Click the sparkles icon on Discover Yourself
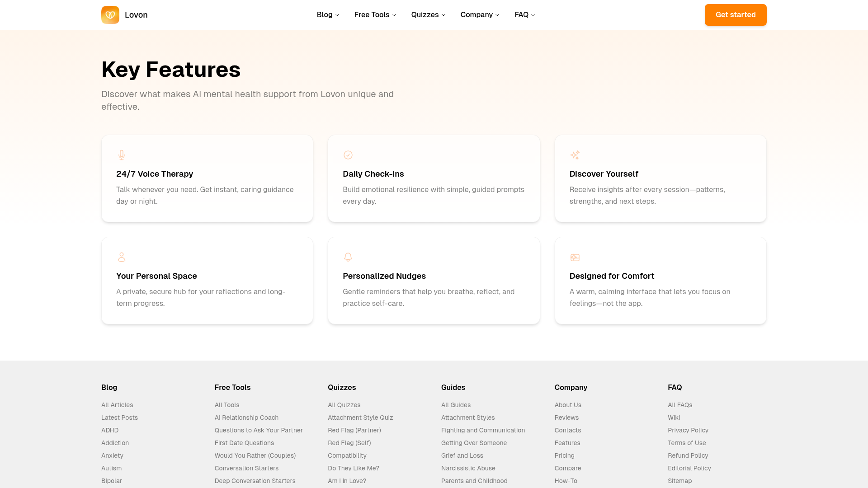868x488 pixels. click(x=575, y=155)
